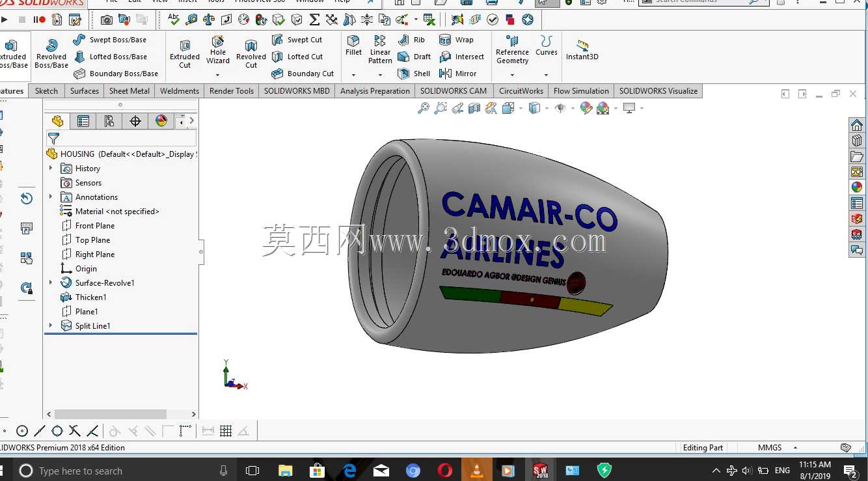Viewport: 868px width, 481px height.
Task: Enable the Instant3D tool
Action: coord(582,49)
